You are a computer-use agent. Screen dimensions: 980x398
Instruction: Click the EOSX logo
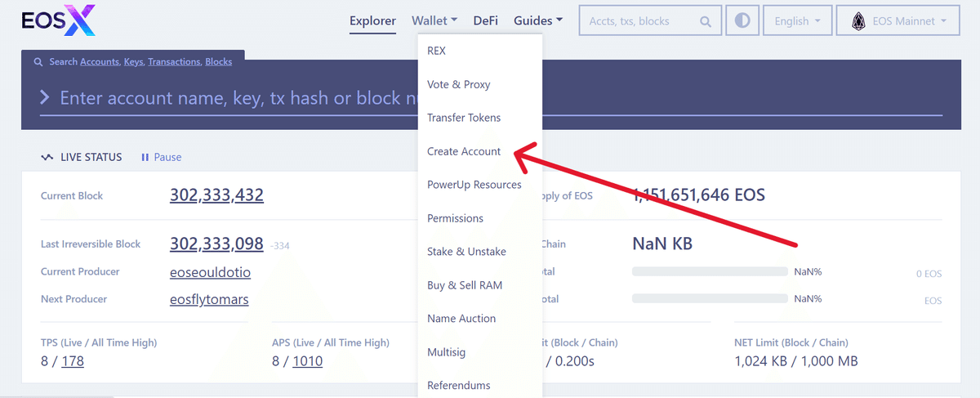coord(59,21)
